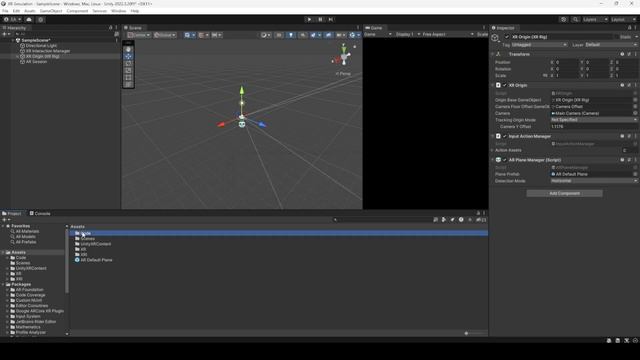Toggle the Persp projection label
The width and height of the screenshot is (640, 360).
click(343, 74)
